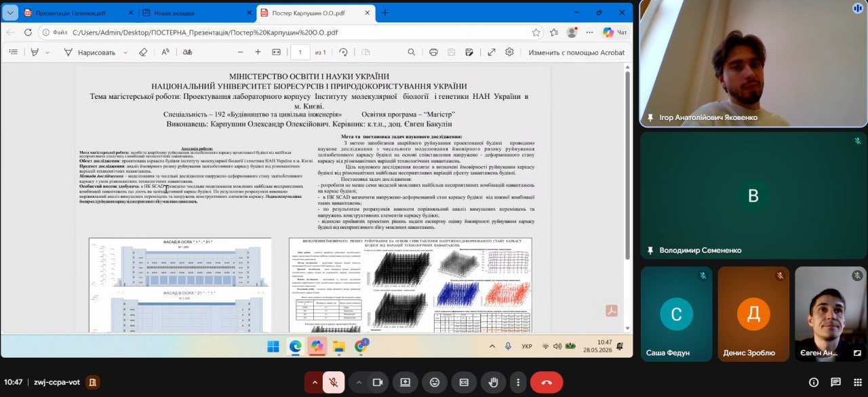868x397 pixels.
Task: Switch the УКР keyboard language
Action: tap(527, 346)
